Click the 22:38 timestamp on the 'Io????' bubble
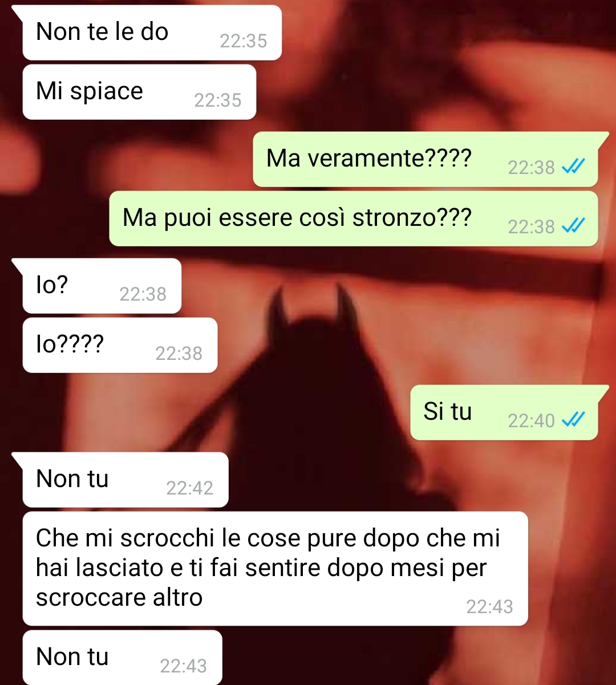 pos(179,354)
